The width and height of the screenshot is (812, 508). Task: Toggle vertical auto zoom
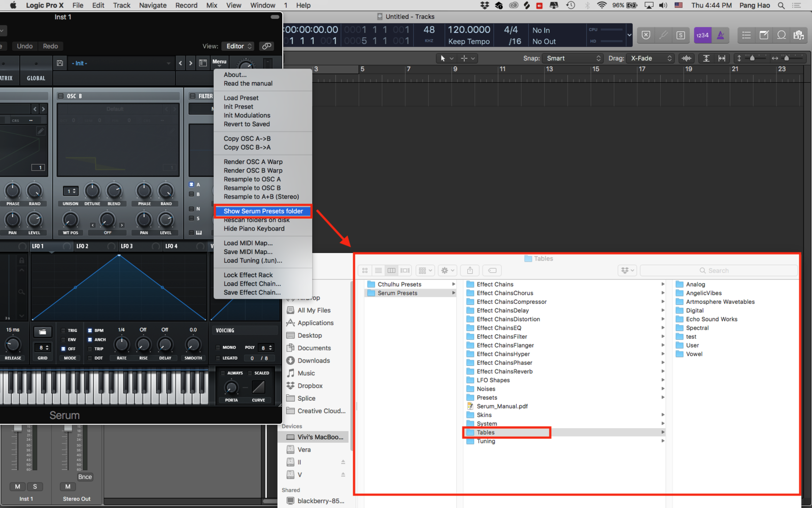click(706, 58)
